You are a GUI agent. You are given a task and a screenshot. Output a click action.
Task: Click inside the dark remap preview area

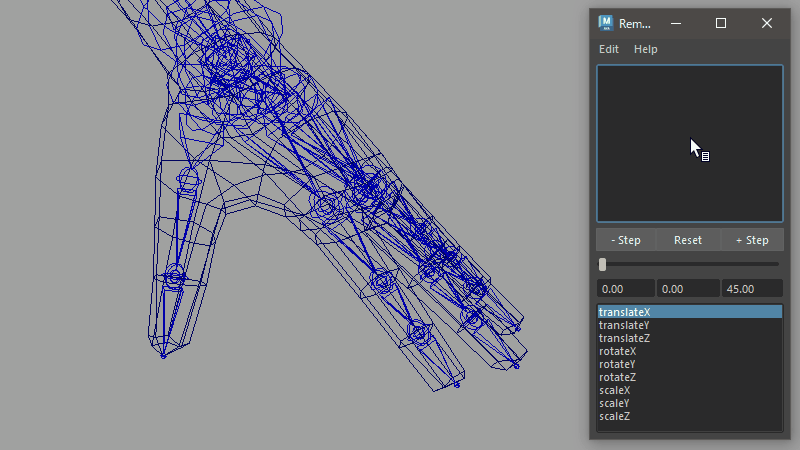(x=689, y=143)
